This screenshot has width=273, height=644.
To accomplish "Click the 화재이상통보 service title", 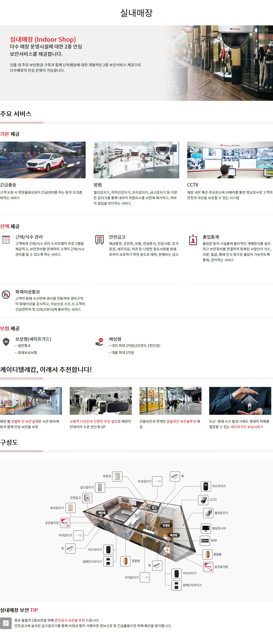I will click(x=28, y=292).
